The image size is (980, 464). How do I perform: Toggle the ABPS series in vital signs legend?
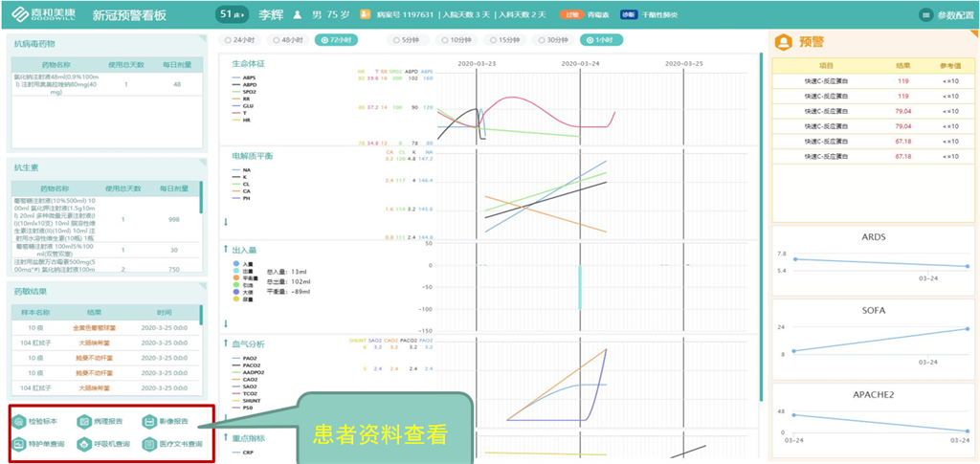(x=249, y=77)
